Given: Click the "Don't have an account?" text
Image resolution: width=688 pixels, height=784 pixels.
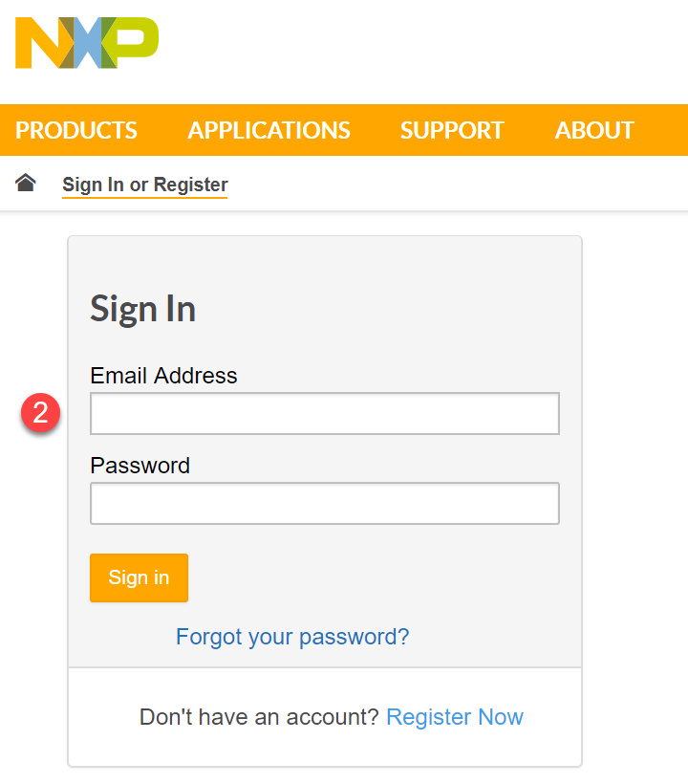Looking at the screenshot, I should 259,717.
